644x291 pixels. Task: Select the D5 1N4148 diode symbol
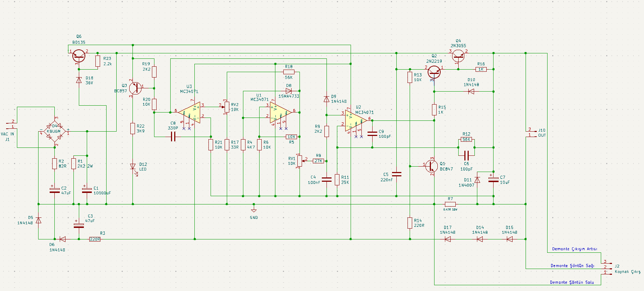(x=39, y=220)
